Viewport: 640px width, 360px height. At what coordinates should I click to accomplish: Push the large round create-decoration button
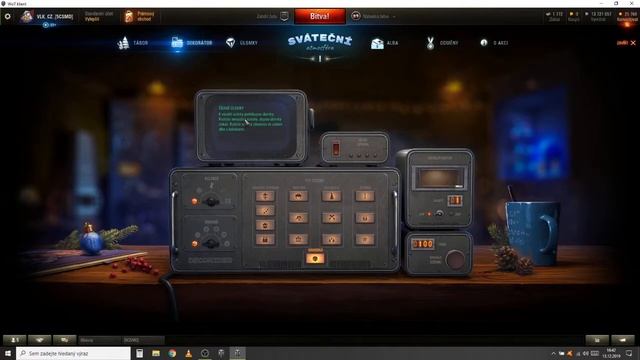pos(454,260)
